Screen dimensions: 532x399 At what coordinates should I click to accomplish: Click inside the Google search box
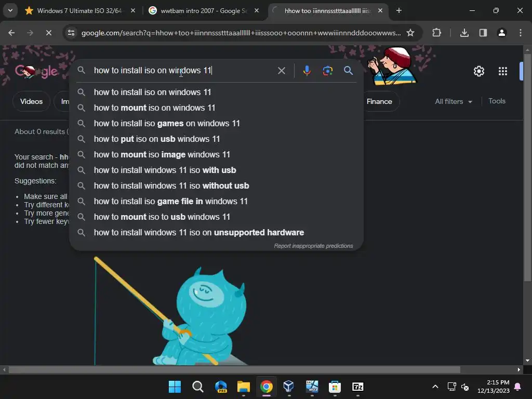point(183,70)
